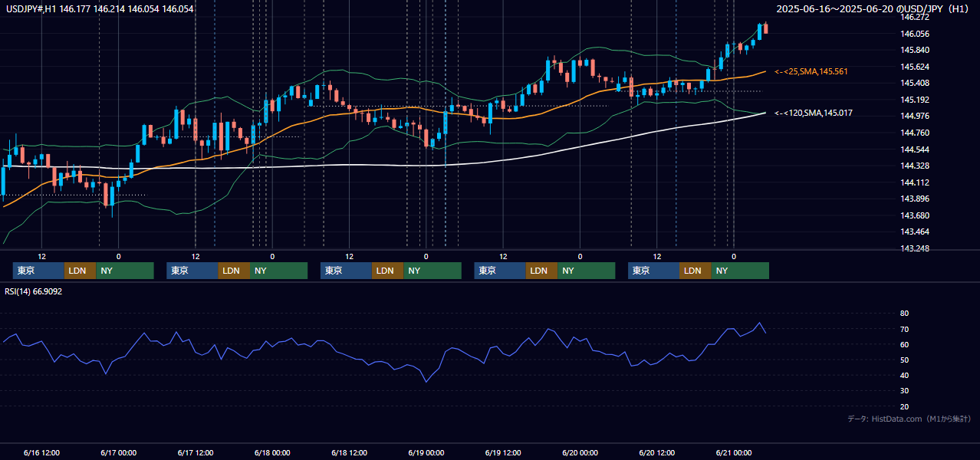Click the RSI axis value 60
Viewport: 980px width, 460px height.
coord(904,344)
